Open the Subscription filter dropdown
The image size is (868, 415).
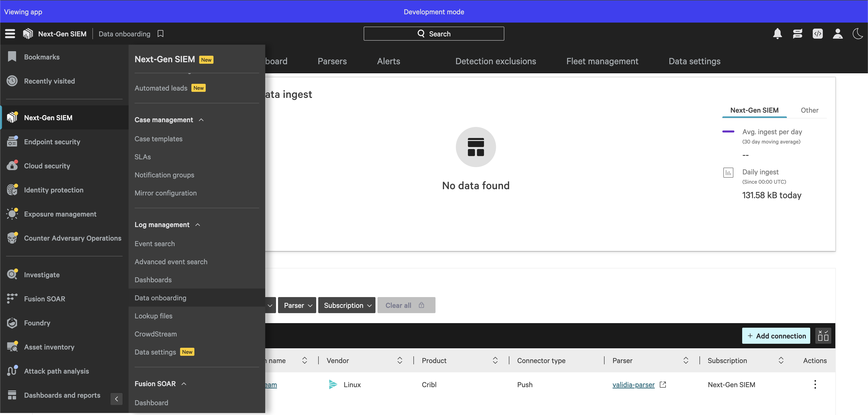point(347,305)
